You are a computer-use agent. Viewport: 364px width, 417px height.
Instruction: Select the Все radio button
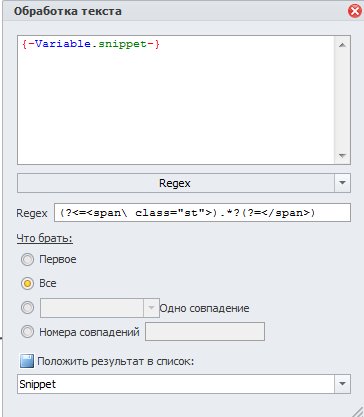27,283
